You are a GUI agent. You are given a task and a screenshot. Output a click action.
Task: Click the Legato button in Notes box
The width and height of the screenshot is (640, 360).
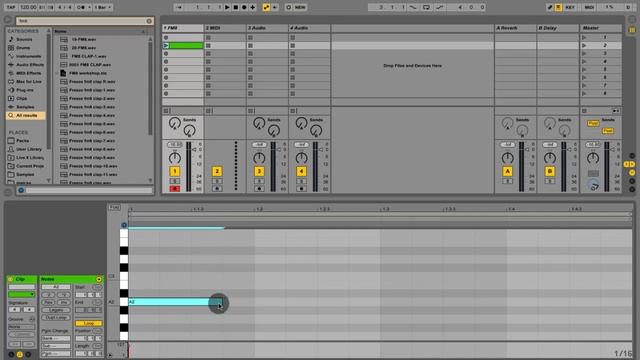[x=56, y=310]
